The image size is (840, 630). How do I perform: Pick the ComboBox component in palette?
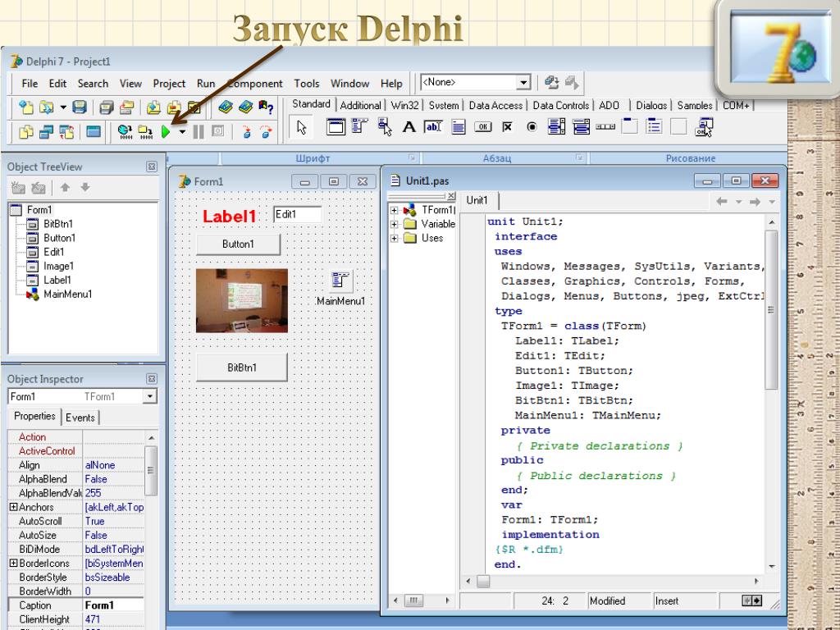pyautogui.click(x=582, y=127)
